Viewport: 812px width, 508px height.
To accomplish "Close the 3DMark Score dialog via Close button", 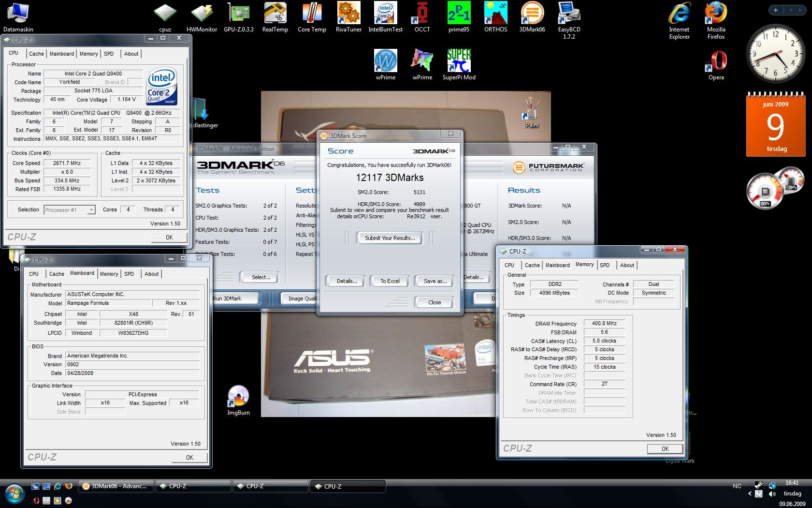I will click(x=435, y=302).
